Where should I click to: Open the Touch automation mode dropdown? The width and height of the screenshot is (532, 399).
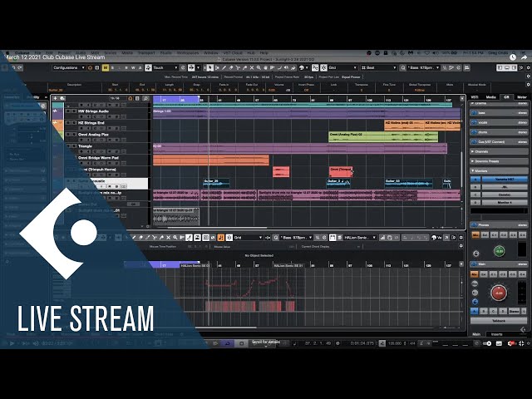coord(165,68)
